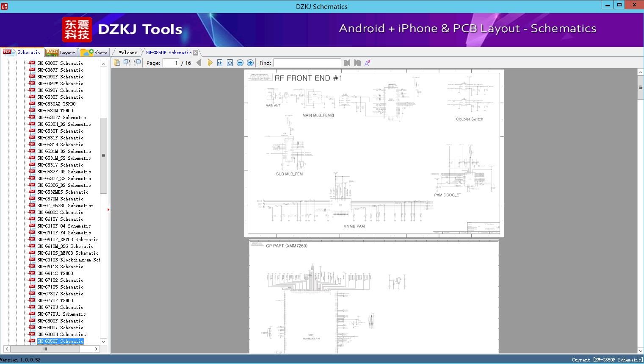Click the RF FRONT END #1 schematic page
The height and width of the screenshot is (364, 644).
coord(374,153)
